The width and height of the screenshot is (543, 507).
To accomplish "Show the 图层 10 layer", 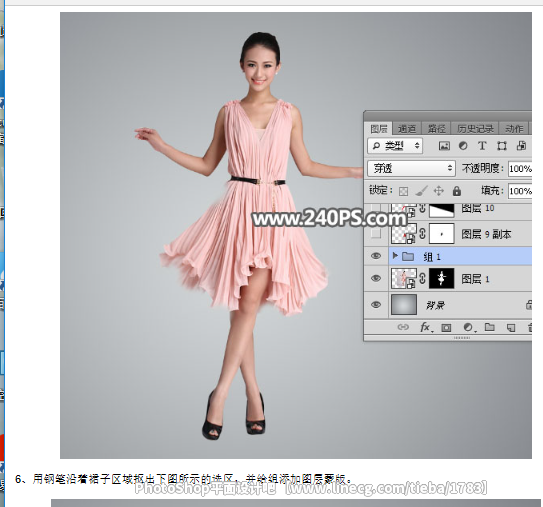I will 376,208.
